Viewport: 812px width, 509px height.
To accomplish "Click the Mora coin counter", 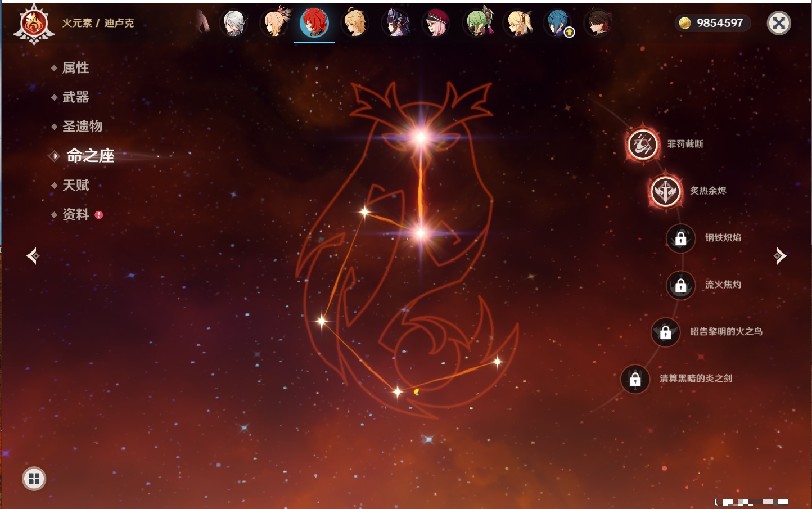I will 712,23.
